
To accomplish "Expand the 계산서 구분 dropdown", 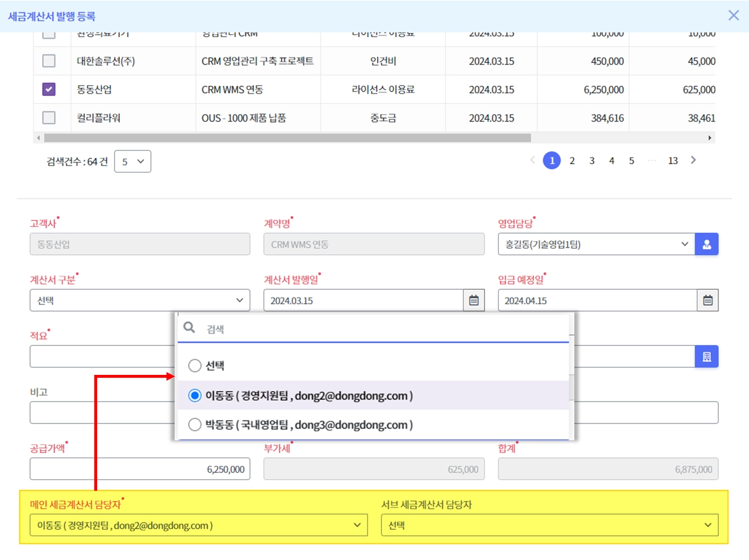I will (x=140, y=300).
